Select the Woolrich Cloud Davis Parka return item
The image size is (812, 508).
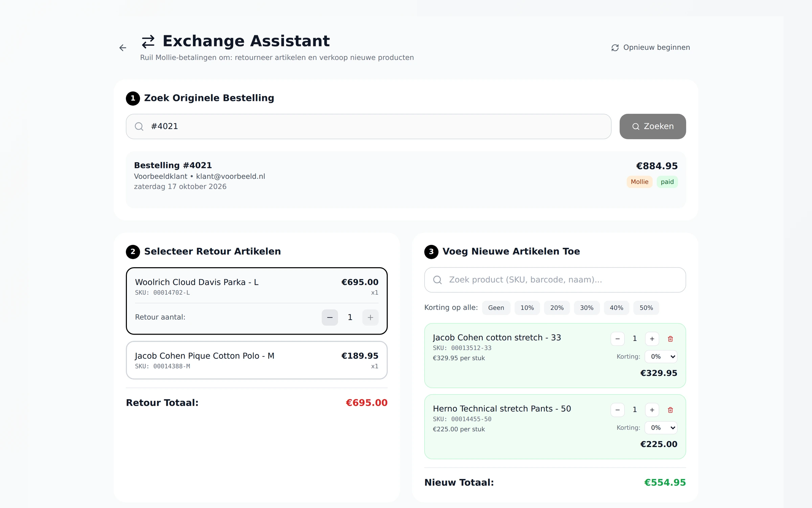pos(256,301)
